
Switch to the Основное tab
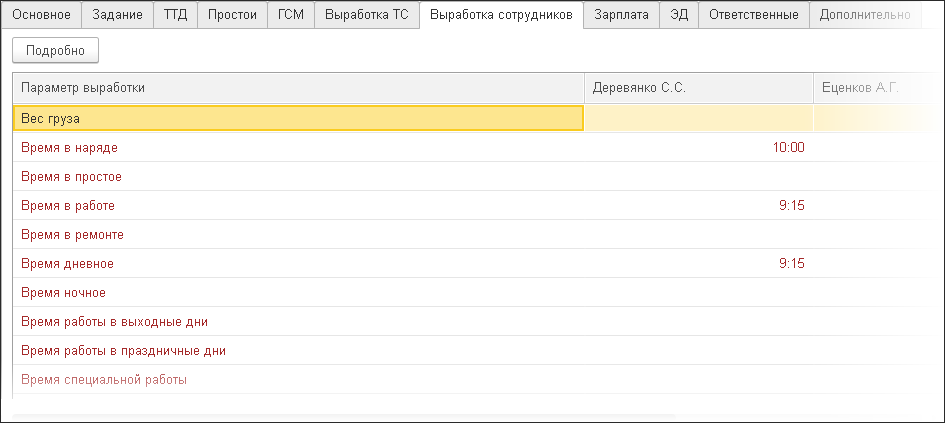coord(41,15)
